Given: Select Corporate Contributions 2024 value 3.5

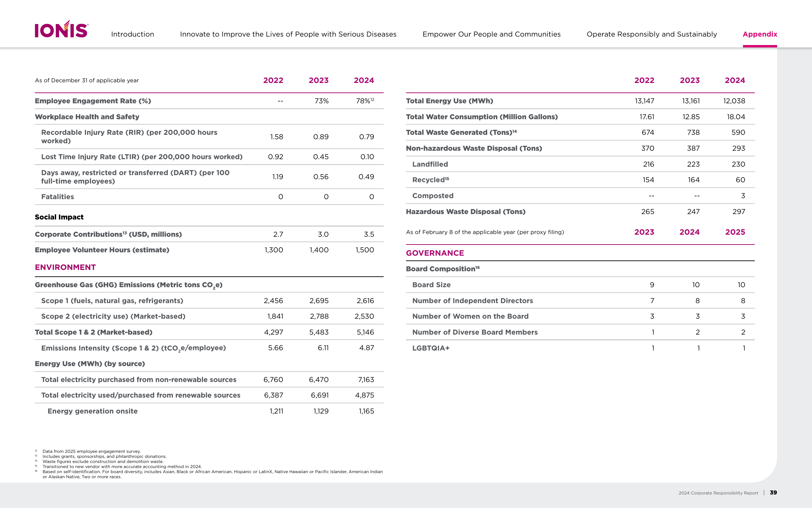Looking at the screenshot, I should click(x=369, y=234).
